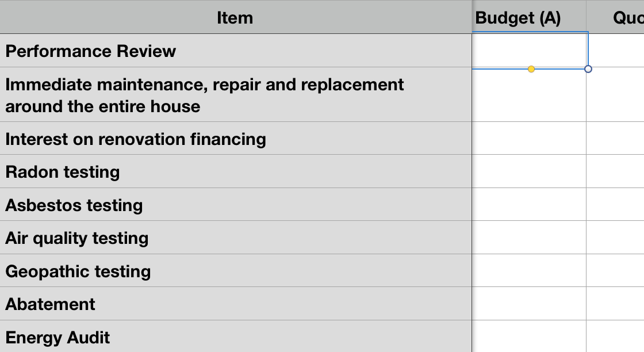Click the Budget cell next to Abatement

pyautogui.click(x=529, y=304)
